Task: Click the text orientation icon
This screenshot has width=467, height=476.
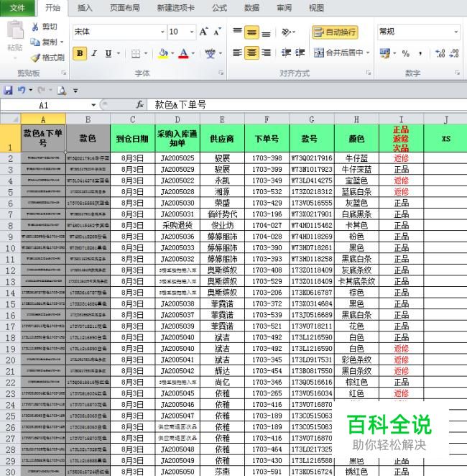Action: click(x=286, y=32)
